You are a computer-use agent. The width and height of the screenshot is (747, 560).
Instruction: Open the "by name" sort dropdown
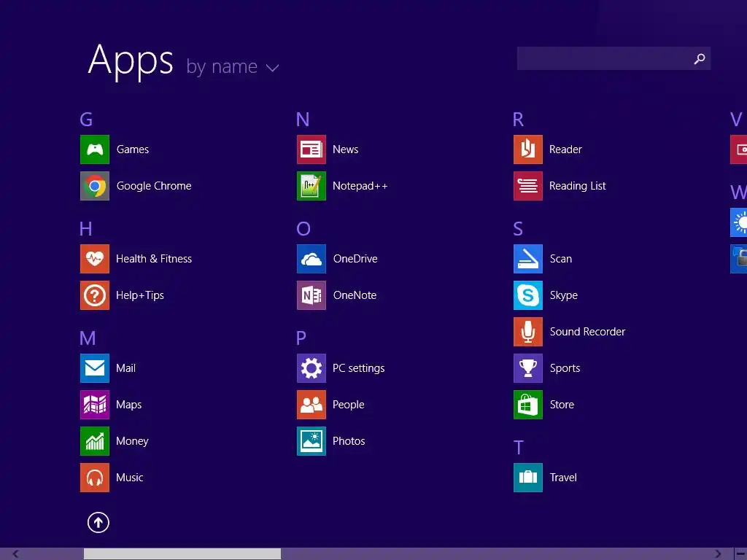[233, 67]
